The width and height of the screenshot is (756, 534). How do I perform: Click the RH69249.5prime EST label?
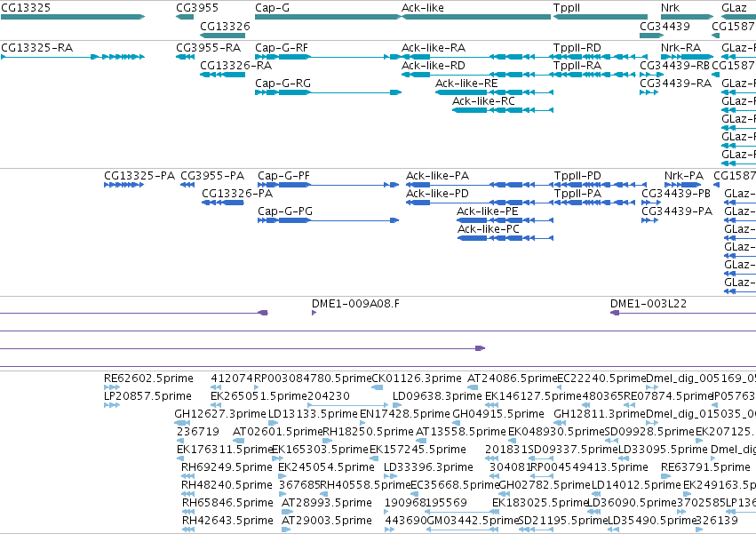227,467
